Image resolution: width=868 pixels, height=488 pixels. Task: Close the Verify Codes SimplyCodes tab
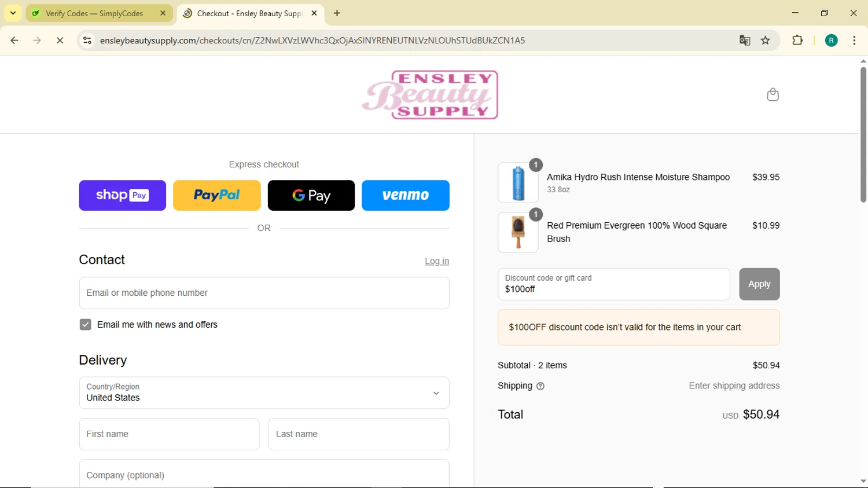tap(163, 13)
